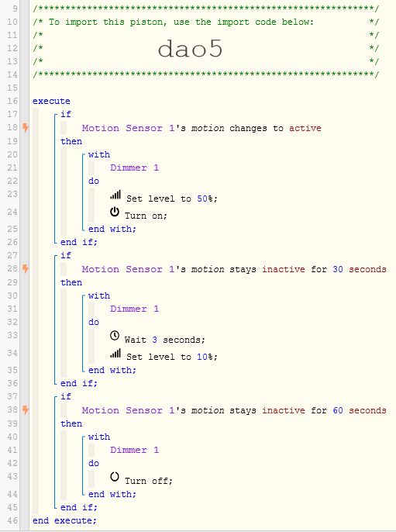Click the power icon next to Turn on

coord(115,212)
